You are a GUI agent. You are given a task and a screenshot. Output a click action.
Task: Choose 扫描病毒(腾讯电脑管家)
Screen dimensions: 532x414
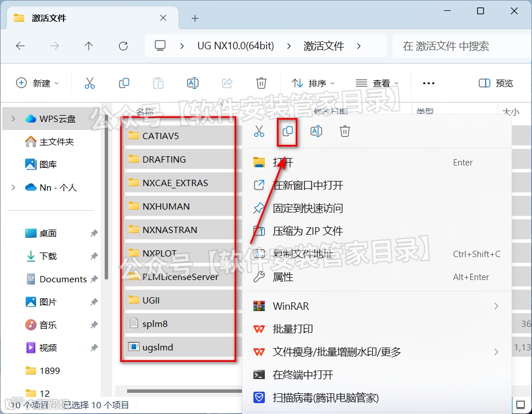tap(376, 397)
